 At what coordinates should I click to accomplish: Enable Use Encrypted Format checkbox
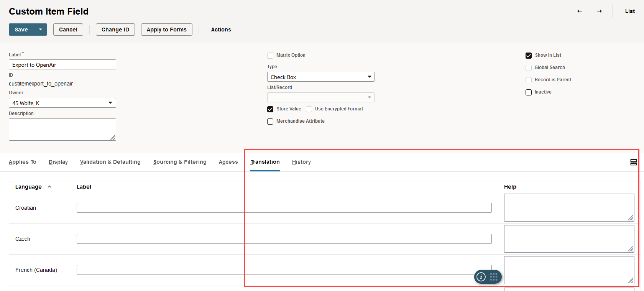[x=309, y=109]
